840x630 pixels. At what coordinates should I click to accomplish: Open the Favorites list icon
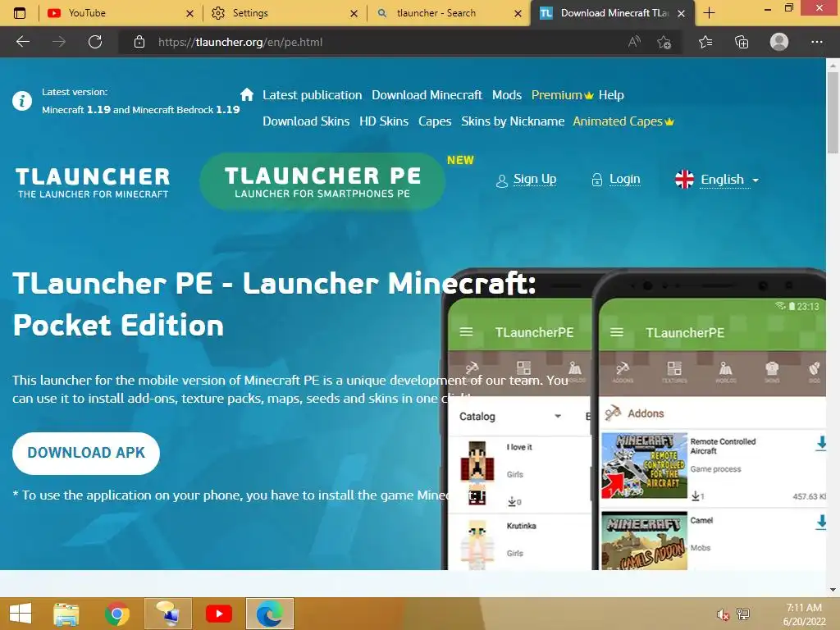click(x=705, y=42)
